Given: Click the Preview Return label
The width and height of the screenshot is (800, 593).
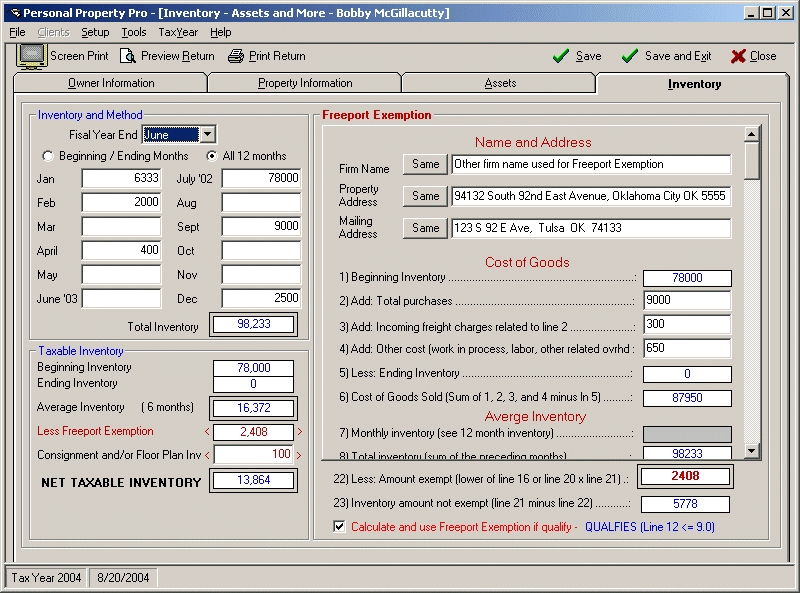Looking at the screenshot, I should click(x=178, y=56).
